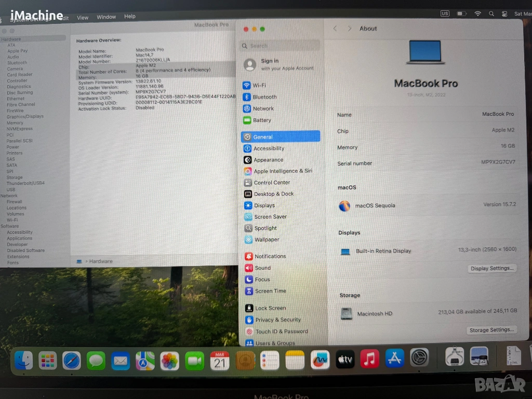532x399 pixels.
Task: Select General in System Settings sidebar
Action: coord(281,137)
